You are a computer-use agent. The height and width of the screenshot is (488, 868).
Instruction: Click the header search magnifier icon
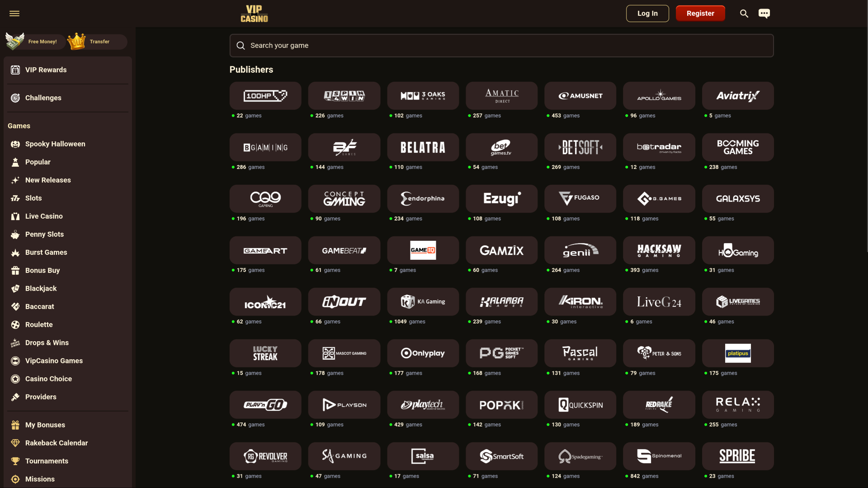point(744,14)
